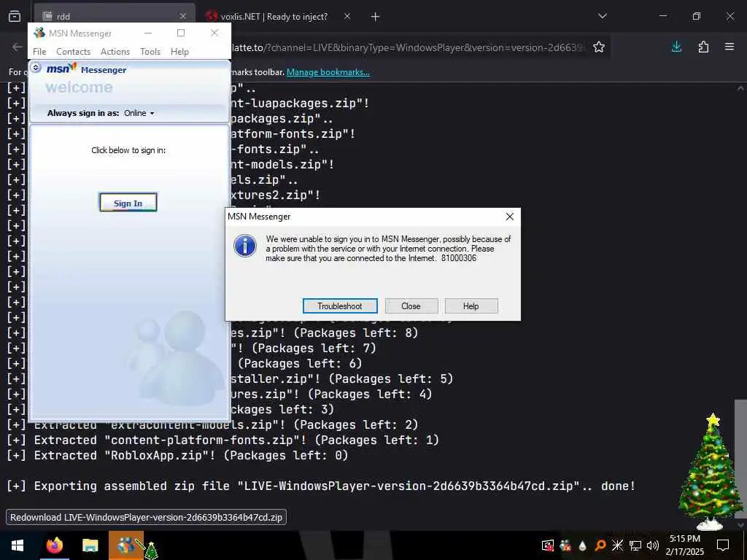Click the orange magnifier tray icon
Viewport: 747px width, 560px height.
pos(600,545)
